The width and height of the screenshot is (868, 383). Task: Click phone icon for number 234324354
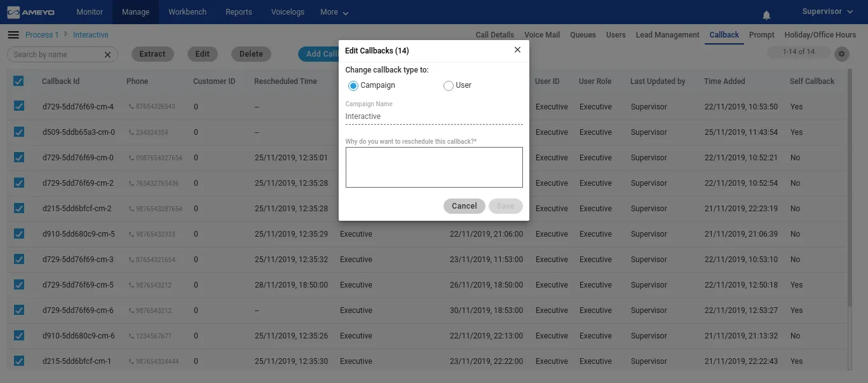(132, 132)
